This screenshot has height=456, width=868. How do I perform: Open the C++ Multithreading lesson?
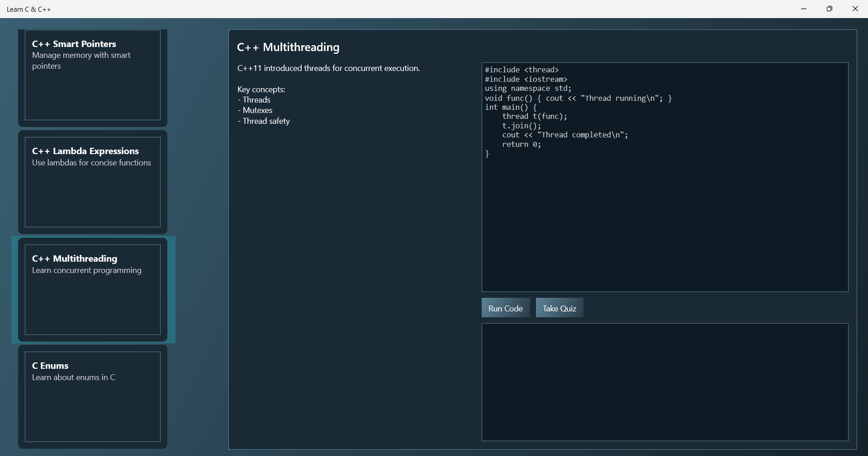92,290
